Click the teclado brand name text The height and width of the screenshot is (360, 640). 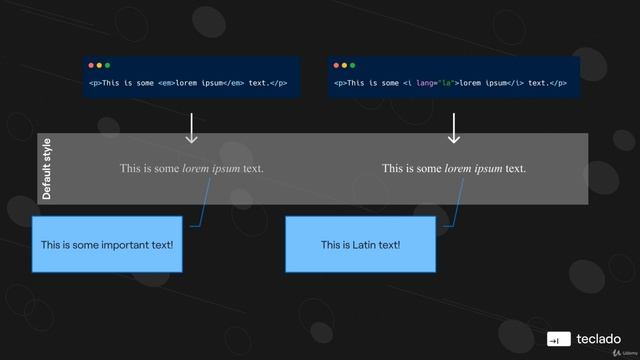point(599,339)
